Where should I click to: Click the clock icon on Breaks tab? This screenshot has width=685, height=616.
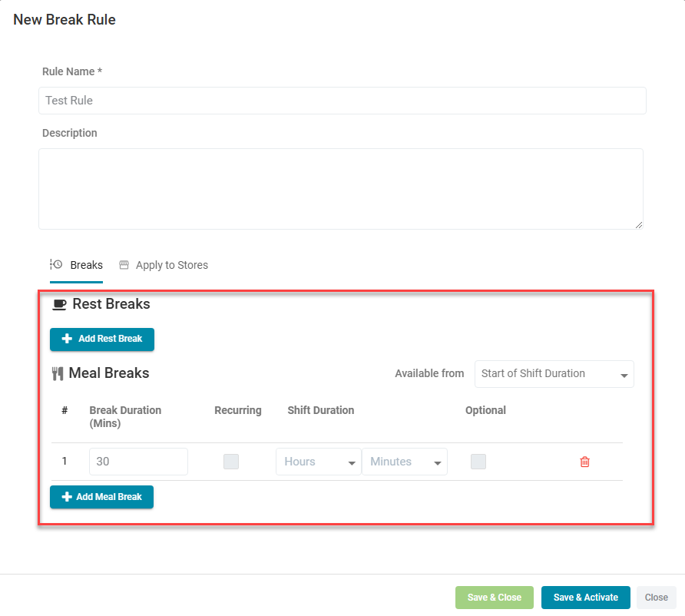point(56,264)
